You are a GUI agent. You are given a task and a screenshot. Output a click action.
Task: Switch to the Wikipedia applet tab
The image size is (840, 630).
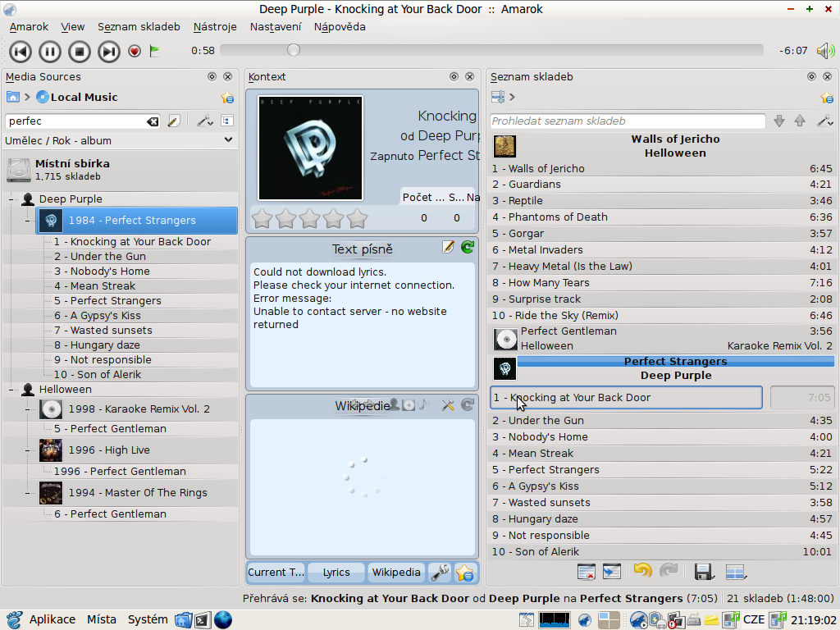(396, 572)
